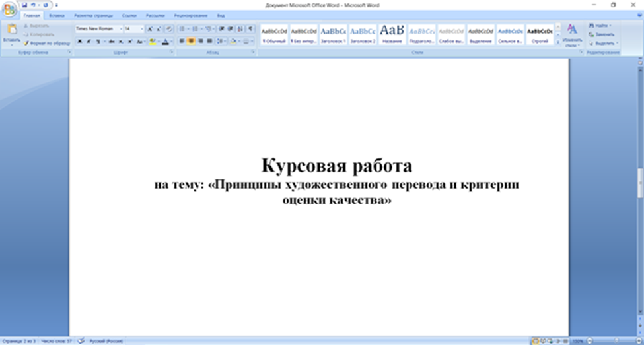This screenshot has height=345, width=644.
Task: Grow font size icon
Action: point(150,29)
